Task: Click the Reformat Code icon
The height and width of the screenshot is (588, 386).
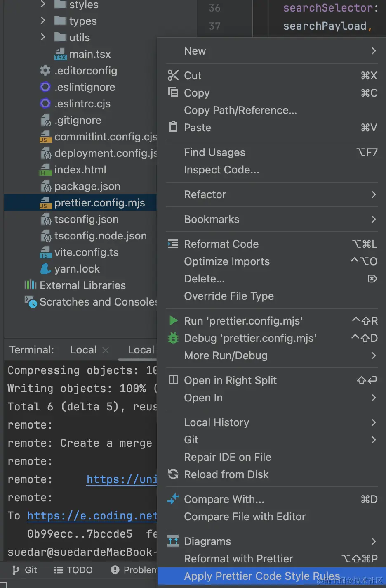Action: click(x=173, y=244)
